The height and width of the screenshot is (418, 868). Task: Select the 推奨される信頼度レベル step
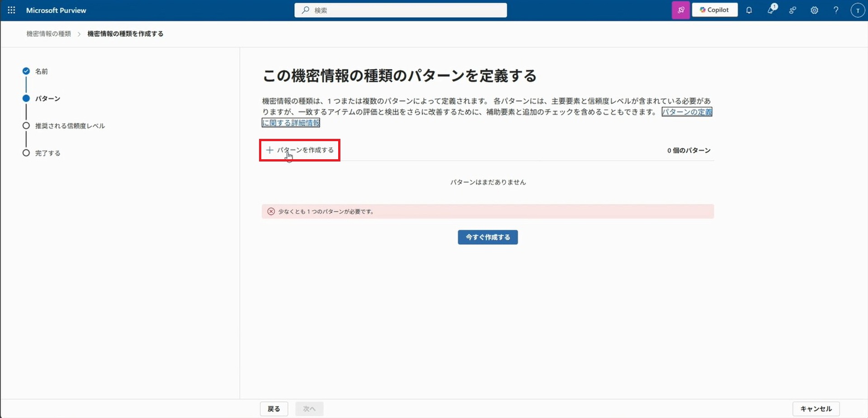(70, 126)
